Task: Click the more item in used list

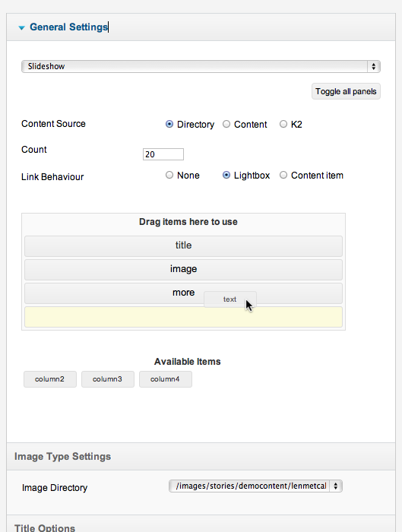Action: (184, 293)
